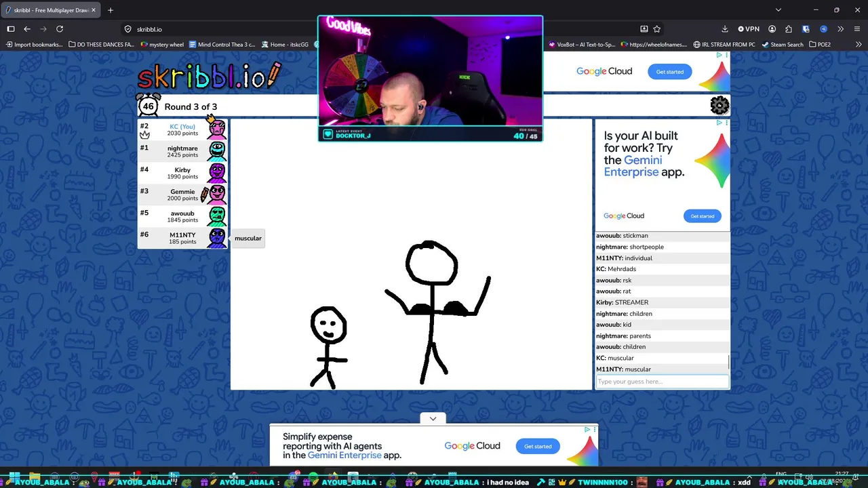Open the browser account profile
The image size is (868, 488).
772,29
